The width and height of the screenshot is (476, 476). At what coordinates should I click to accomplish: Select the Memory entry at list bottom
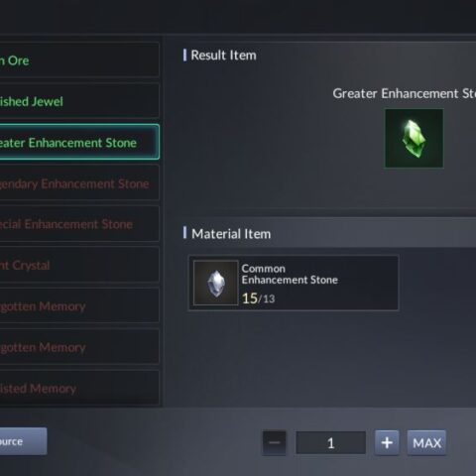pyautogui.click(x=79, y=388)
